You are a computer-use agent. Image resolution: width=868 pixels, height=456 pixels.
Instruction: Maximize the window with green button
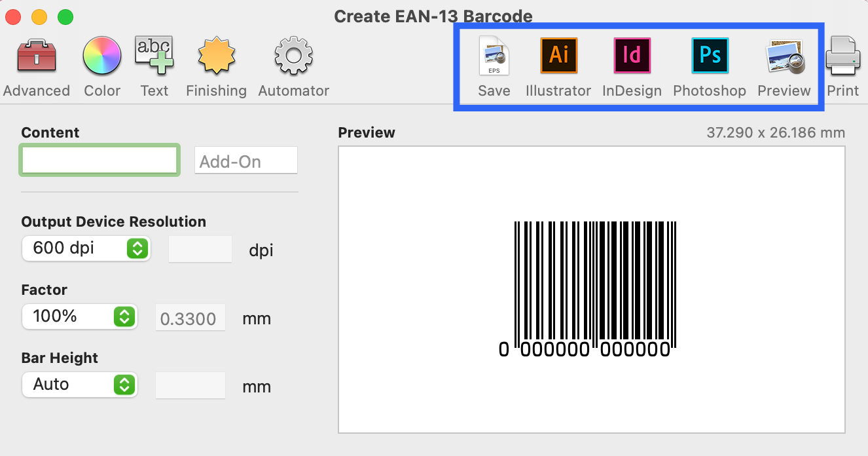click(65, 17)
